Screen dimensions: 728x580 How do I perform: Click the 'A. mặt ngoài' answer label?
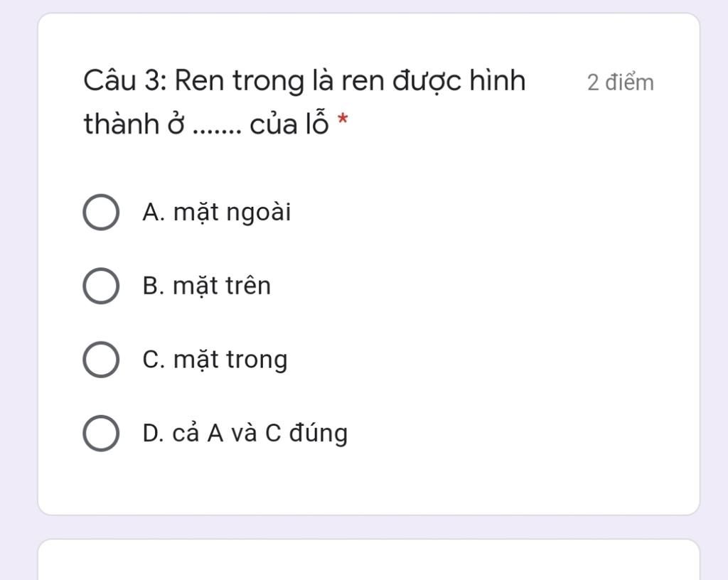217,213
